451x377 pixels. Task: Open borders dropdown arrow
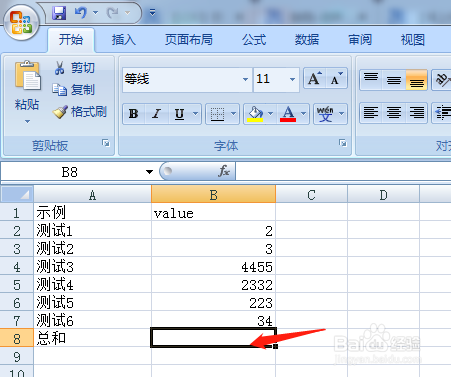[234, 114]
